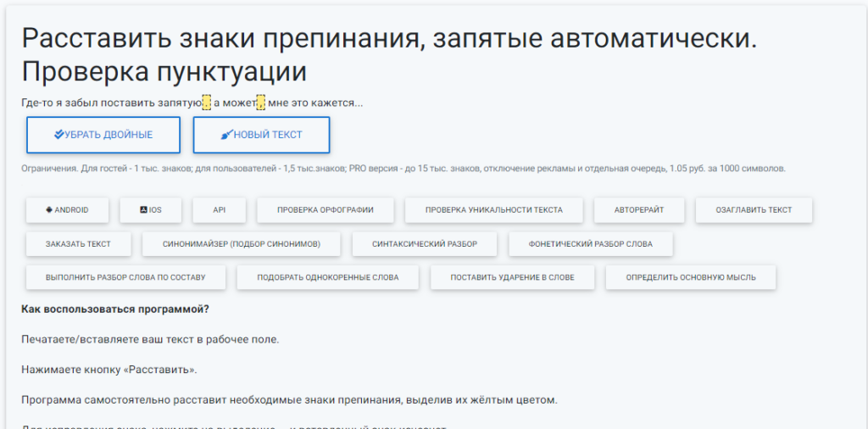Click the line «Печатаете/вставляете ваш текст в рабочее поле.»
This screenshot has width=868, height=429.
pos(150,339)
